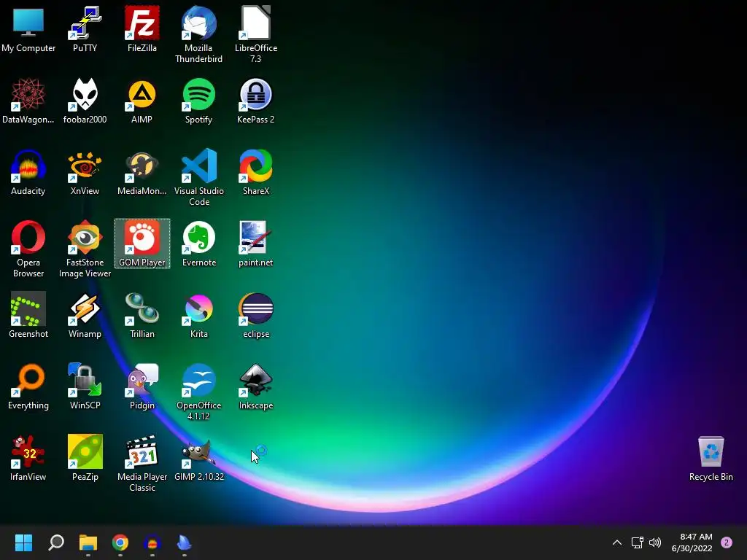Select the MediaMonkey desktop icon
747x560 pixels.
[142, 172]
